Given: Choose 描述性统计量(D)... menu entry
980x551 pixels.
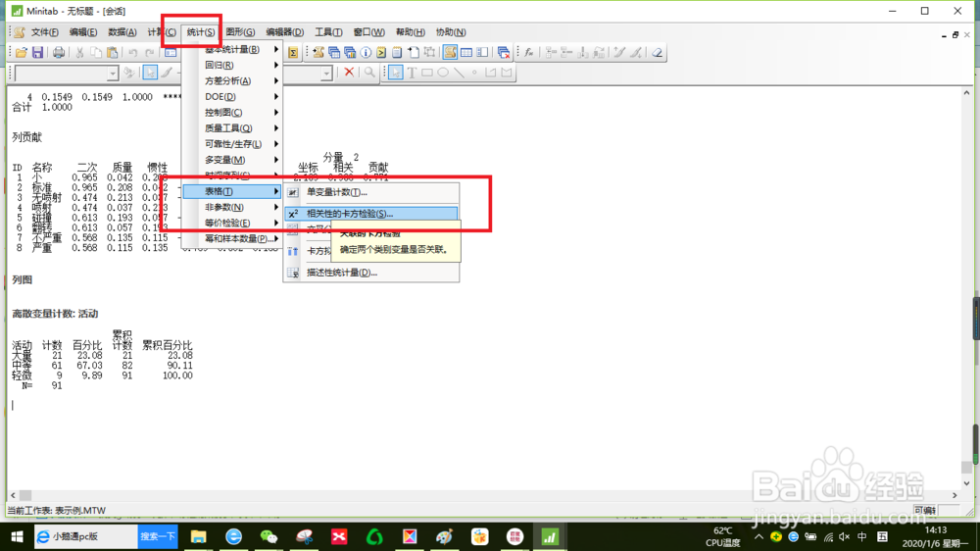Looking at the screenshot, I should point(371,273).
